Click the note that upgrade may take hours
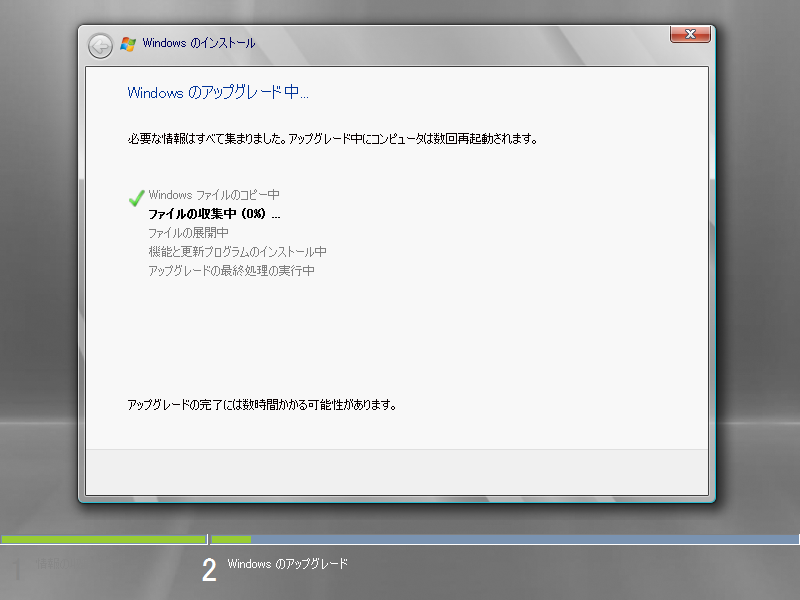The width and height of the screenshot is (800, 600). pyautogui.click(x=262, y=405)
